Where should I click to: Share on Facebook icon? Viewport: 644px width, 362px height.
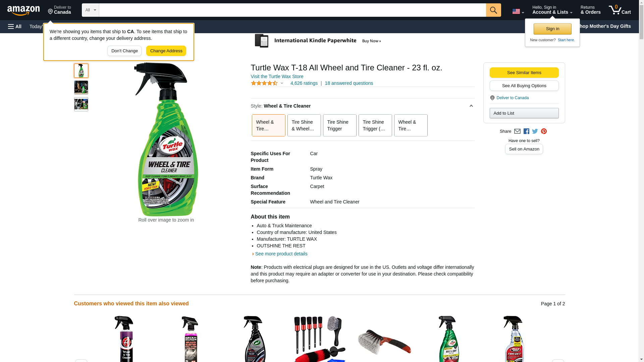coord(526,131)
